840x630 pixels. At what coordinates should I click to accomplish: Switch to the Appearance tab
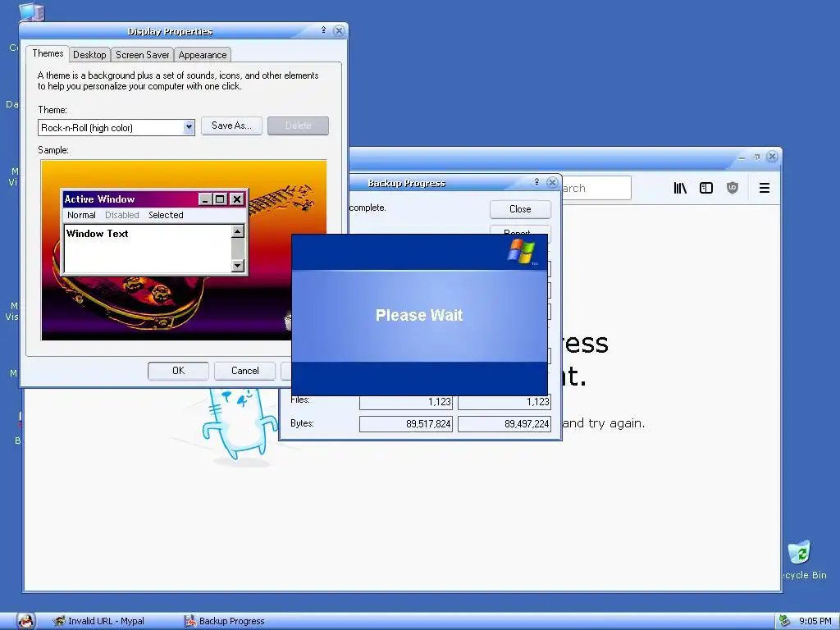pos(203,55)
